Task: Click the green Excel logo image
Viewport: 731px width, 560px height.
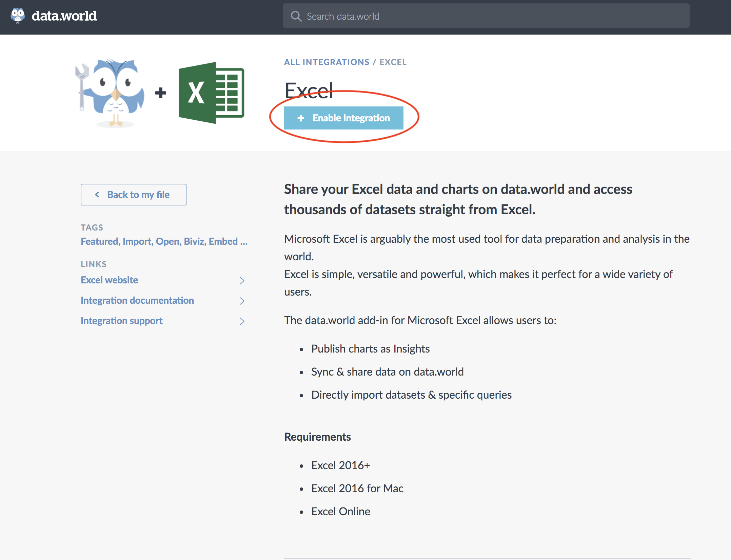Action: pos(211,93)
